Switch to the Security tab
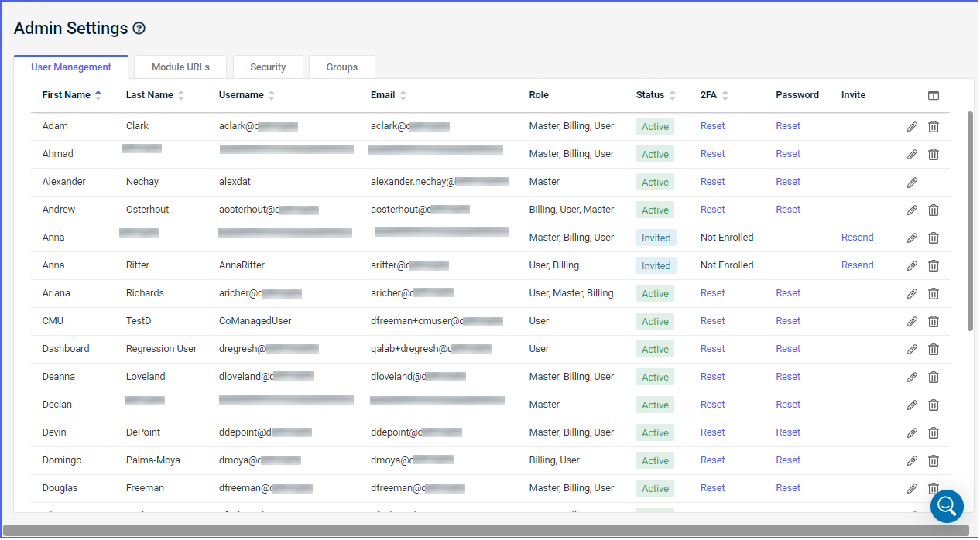Viewport: 980px width, 540px height. tap(268, 67)
